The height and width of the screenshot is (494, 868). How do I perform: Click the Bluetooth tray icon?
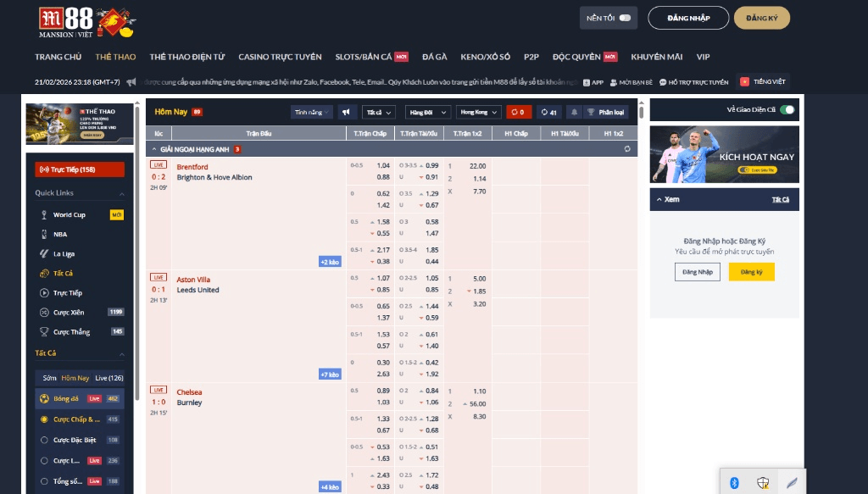tap(734, 483)
